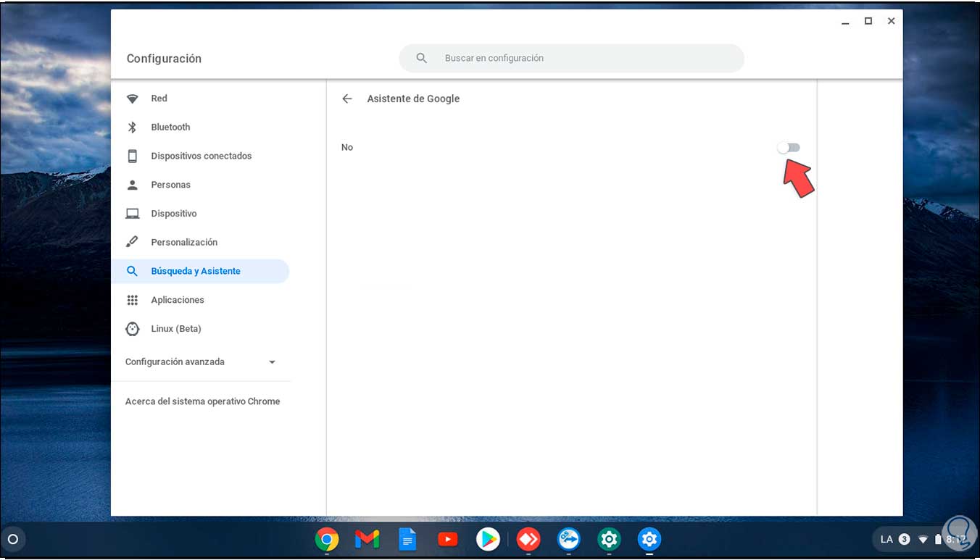Image resolution: width=980 pixels, height=560 pixels.
Task: Open the Wi-Fi icon in the system tray
Action: 923,540
